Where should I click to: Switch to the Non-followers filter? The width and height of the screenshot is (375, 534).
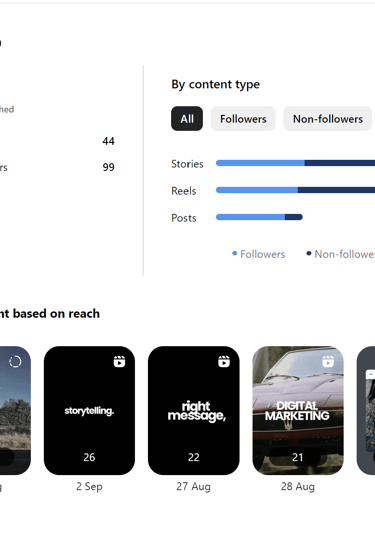click(328, 119)
